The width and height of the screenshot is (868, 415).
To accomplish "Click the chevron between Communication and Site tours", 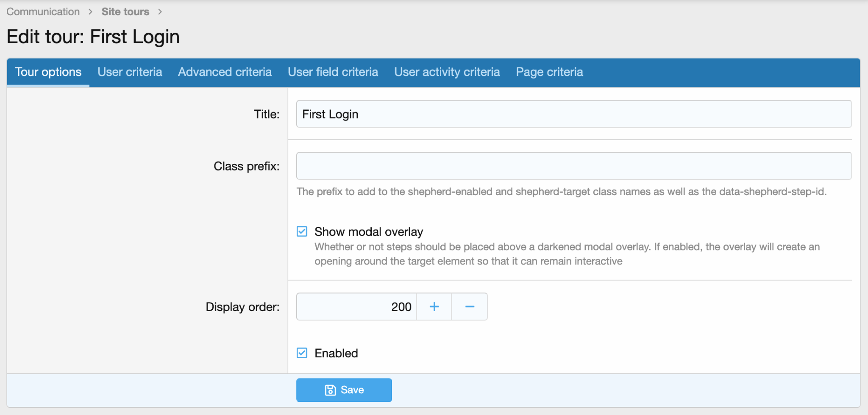I will 90,11.
